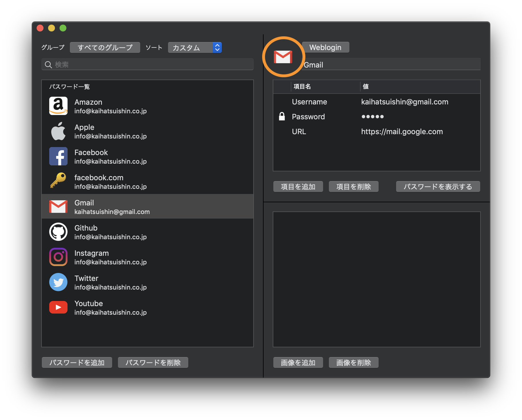Screen dimensions: 522x420
Task: Click the golden key icon for facebook.com
Action: (58, 181)
